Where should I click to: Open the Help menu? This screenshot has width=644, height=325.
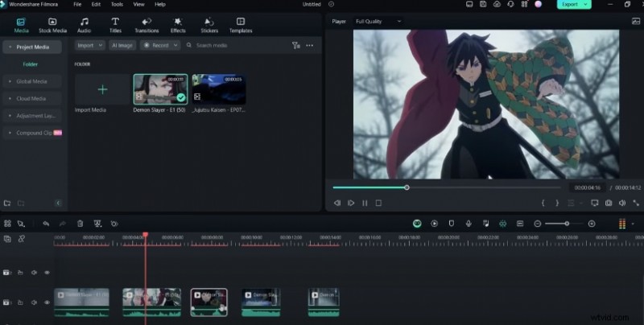click(x=160, y=4)
